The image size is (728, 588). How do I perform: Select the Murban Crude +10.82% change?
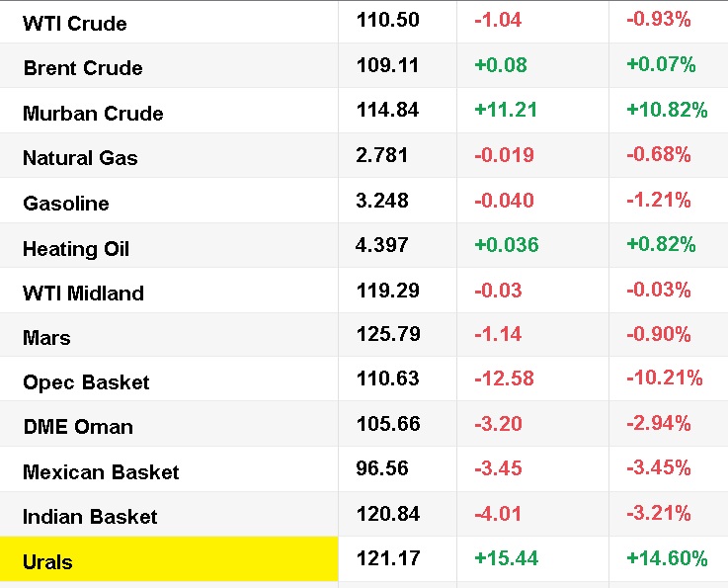[x=667, y=110]
